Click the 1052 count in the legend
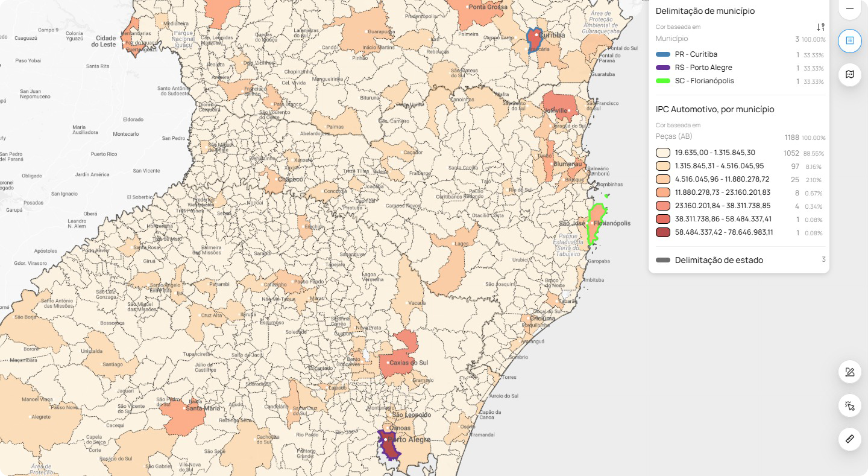The height and width of the screenshot is (476, 868). 791,153
